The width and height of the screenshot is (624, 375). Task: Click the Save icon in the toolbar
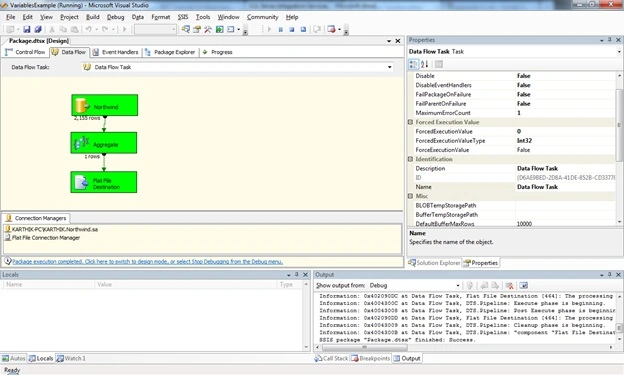click(x=27, y=29)
